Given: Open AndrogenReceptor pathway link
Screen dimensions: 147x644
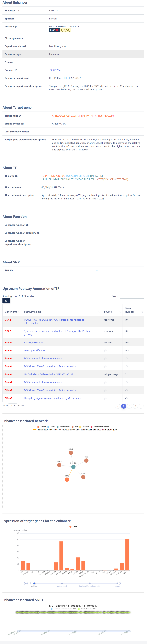Looking at the screenshot, I should pos(34,343).
